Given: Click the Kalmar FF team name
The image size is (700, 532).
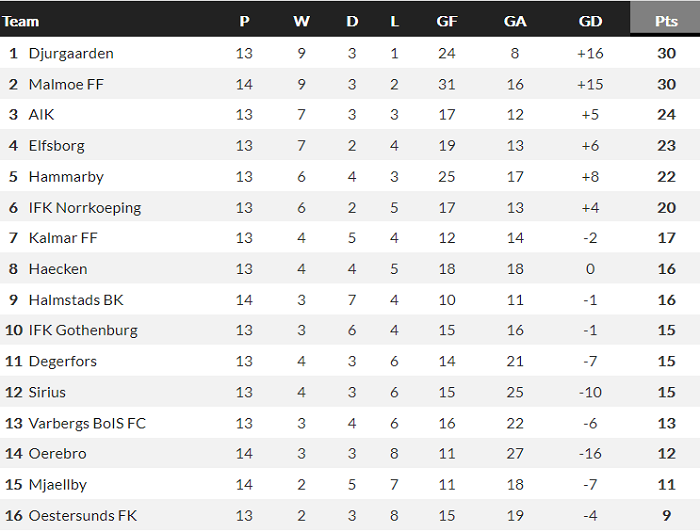Looking at the screenshot, I should (63, 238).
